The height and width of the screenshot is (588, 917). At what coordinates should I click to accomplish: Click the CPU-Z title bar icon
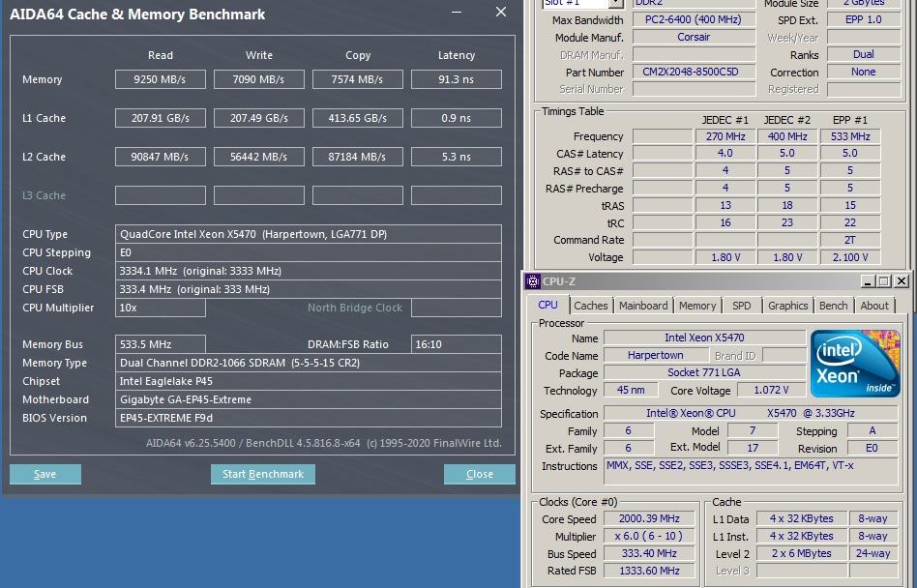(532, 281)
